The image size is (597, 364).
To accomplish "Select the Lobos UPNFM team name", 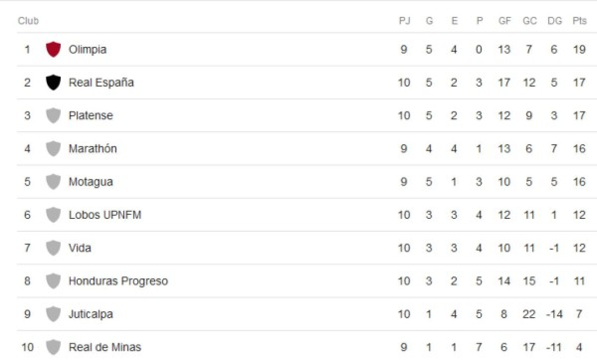I will [x=104, y=215].
